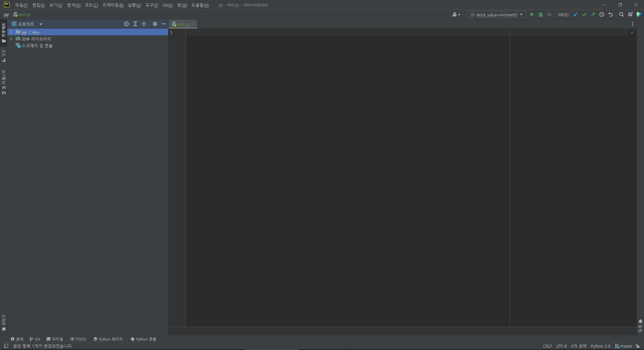
Task: Open the 실행(U) menu
Action: point(134,5)
